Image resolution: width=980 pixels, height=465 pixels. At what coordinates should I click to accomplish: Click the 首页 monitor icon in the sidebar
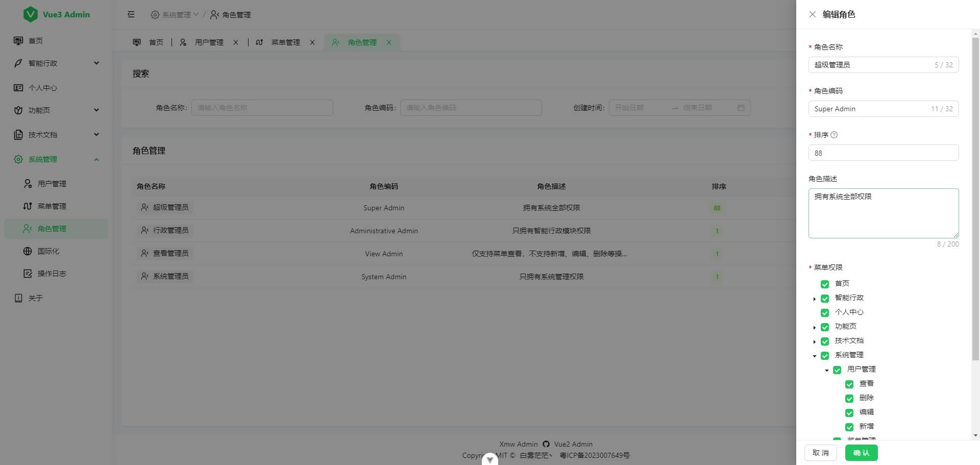(18, 41)
